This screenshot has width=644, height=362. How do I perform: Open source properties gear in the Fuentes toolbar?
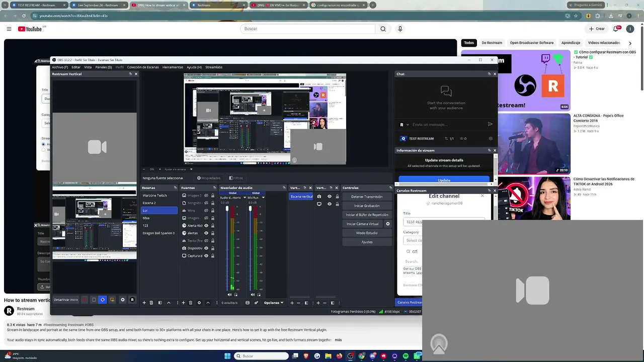click(x=199, y=303)
